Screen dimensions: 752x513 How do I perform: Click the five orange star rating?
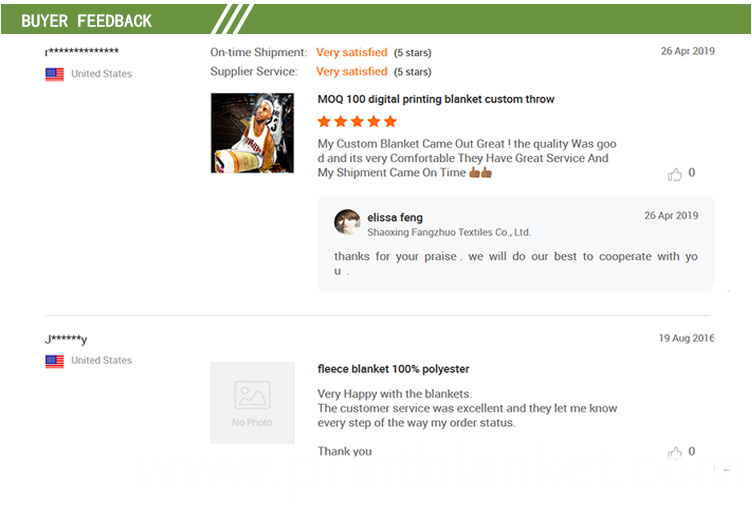tap(357, 121)
